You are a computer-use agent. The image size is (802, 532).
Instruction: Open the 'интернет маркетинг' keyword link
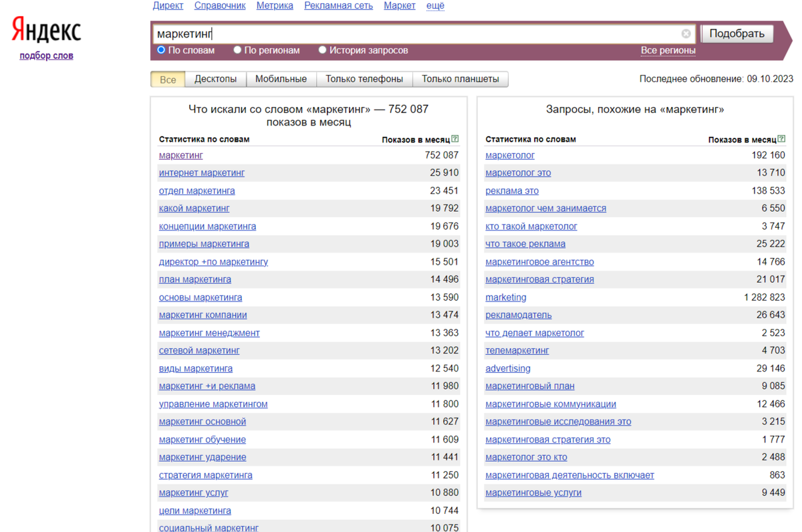(x=202, y=172)
